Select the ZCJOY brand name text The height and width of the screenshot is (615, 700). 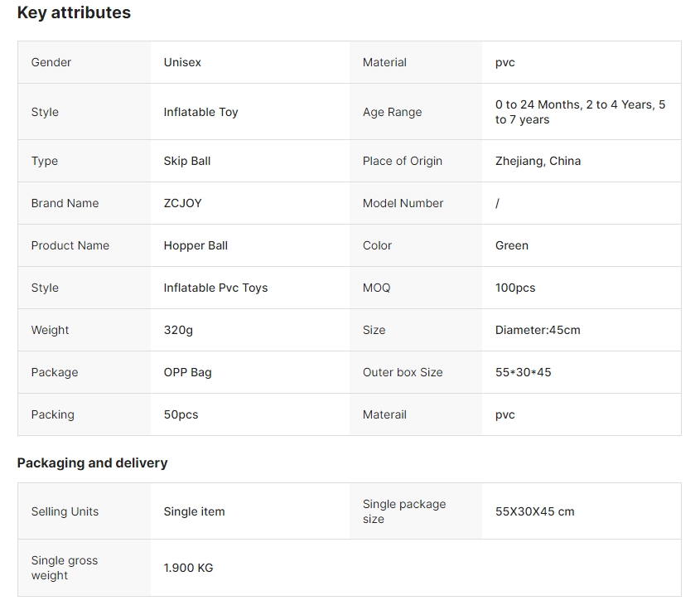182,203
